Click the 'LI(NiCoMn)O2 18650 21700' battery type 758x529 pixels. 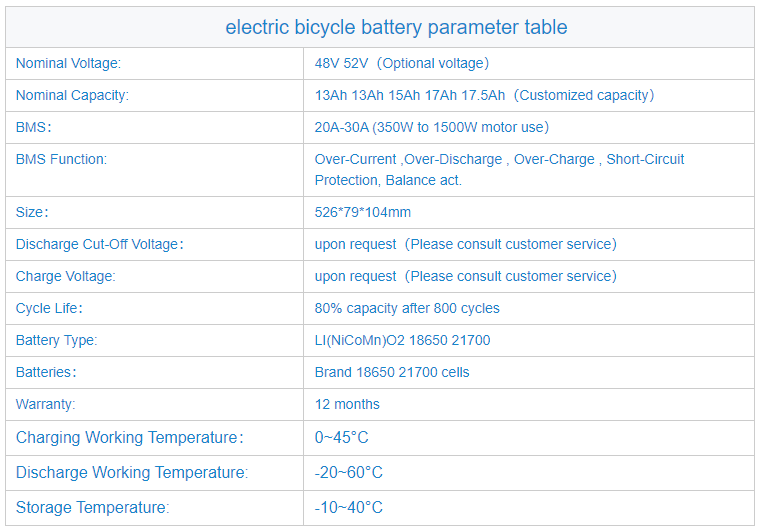pyautogui.click(x=402, y=340)
